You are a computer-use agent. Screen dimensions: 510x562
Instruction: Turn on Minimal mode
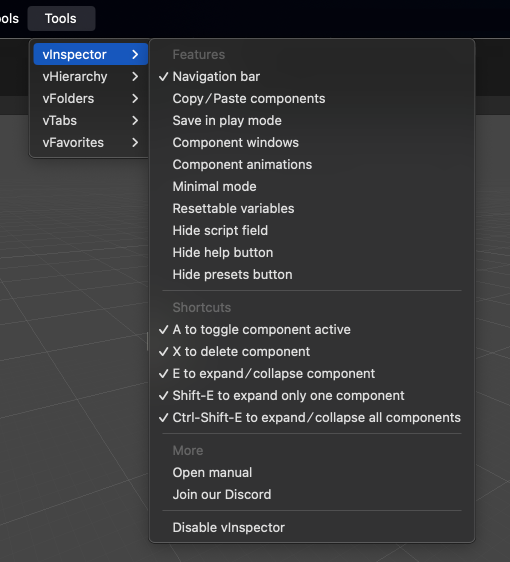(x=312, y=186)
